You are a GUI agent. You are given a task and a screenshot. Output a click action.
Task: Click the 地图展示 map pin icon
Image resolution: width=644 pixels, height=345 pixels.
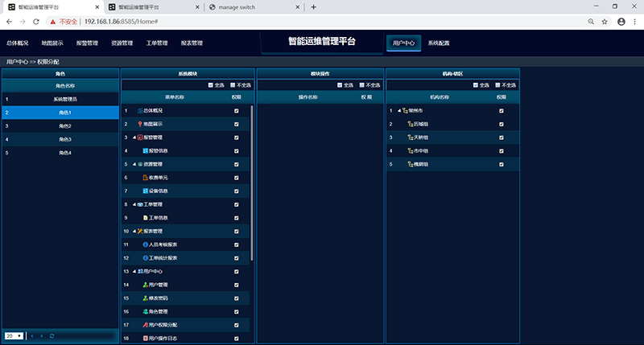click(140, 124)
